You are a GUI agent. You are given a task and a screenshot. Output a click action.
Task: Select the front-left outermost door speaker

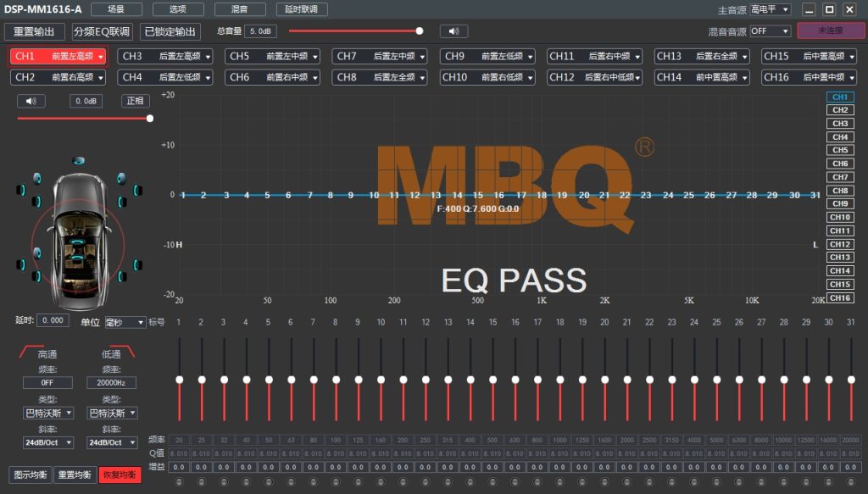tap(20, 191)
